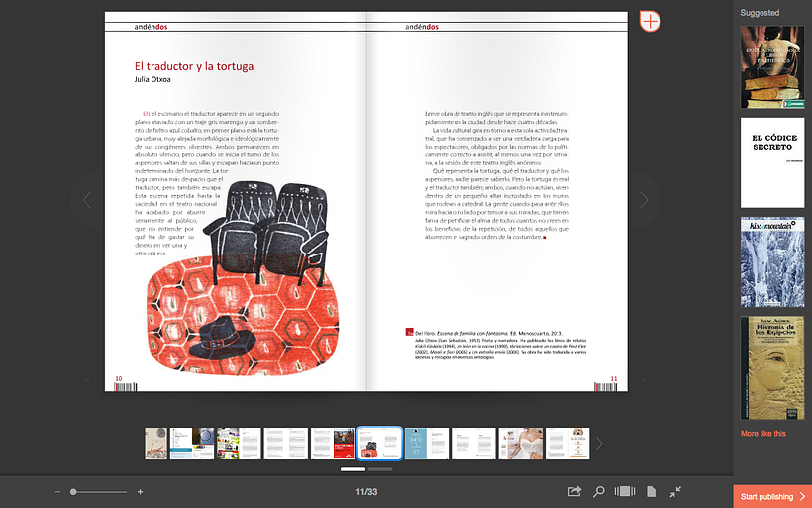The image size is (812, 508).
Task: Click the plus zoom in icon
Action: coord(140,492)
